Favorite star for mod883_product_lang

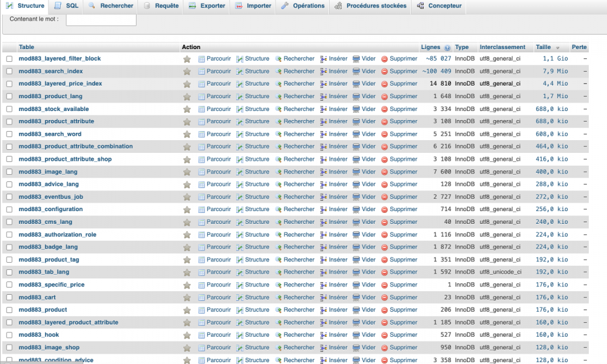(187, 96)
